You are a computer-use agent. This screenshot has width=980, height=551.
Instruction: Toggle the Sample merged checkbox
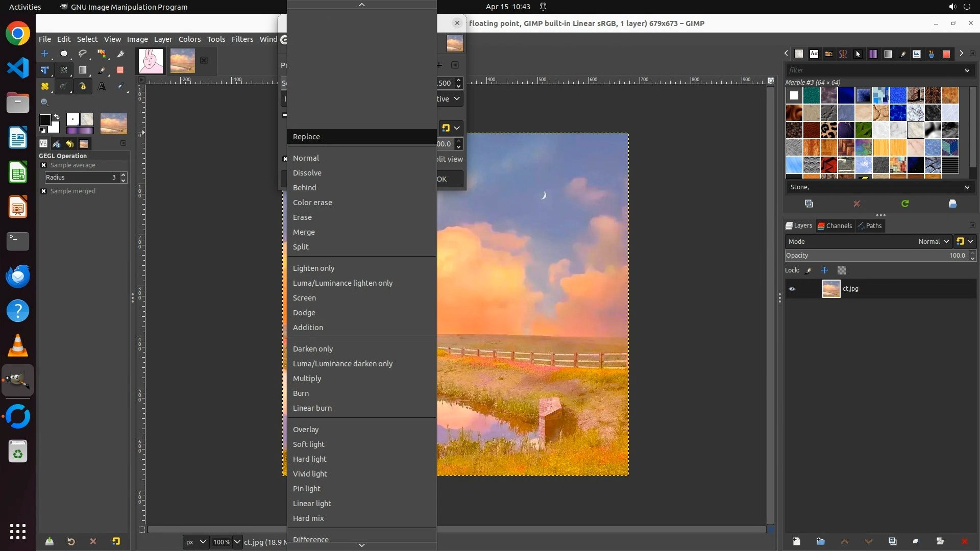click(x=44, y=191)
